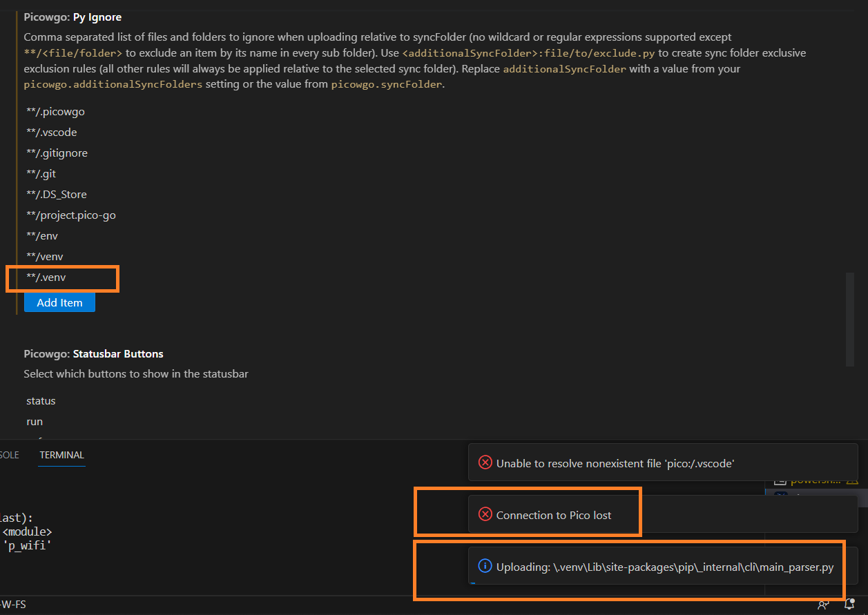Select the '**/.picowgo' entry in Py Ignore list
The image size is (868, 615).
click(x=55, y=111)
